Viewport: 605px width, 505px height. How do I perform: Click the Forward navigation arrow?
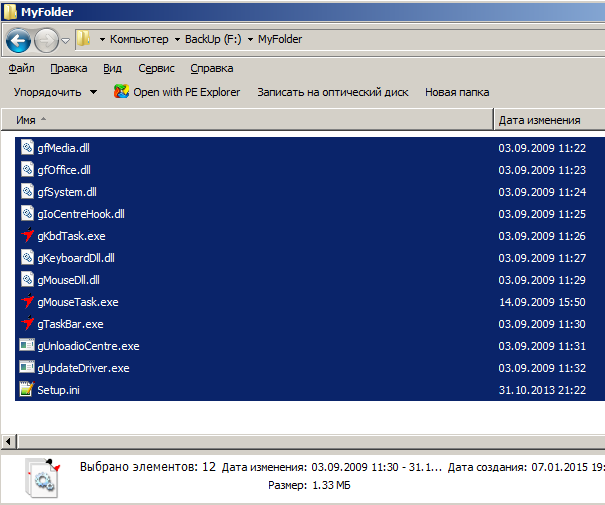pos(46,40)
